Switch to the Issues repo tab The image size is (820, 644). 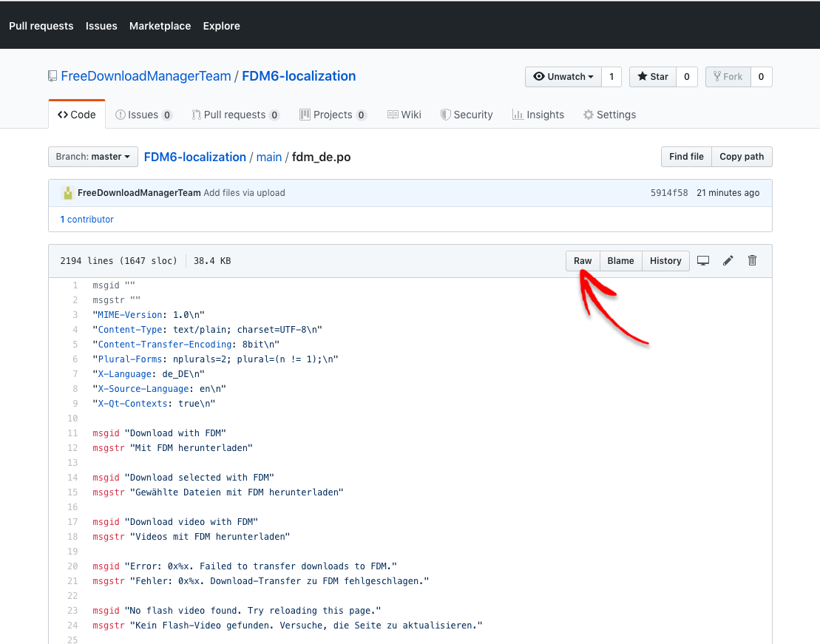click(x=143, y=115)
